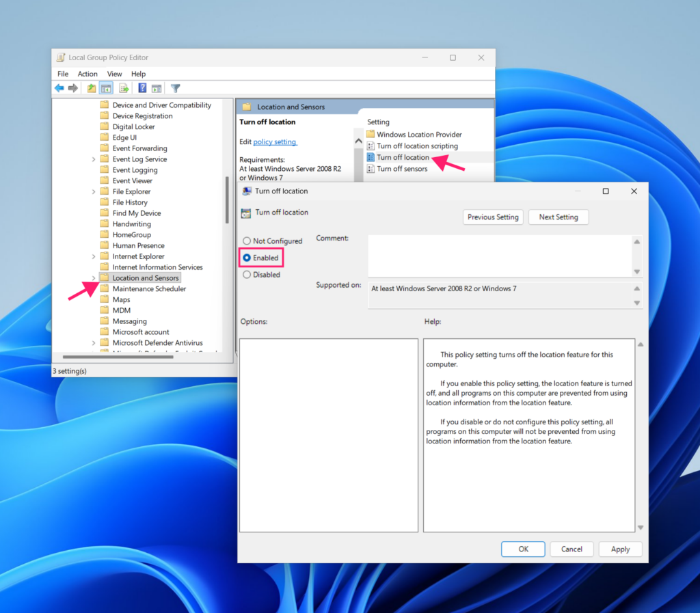Expand the Microsoft Defender Antivirus tree node
Image resolution: width=700 pixels, height=613 pixels.
93,343
